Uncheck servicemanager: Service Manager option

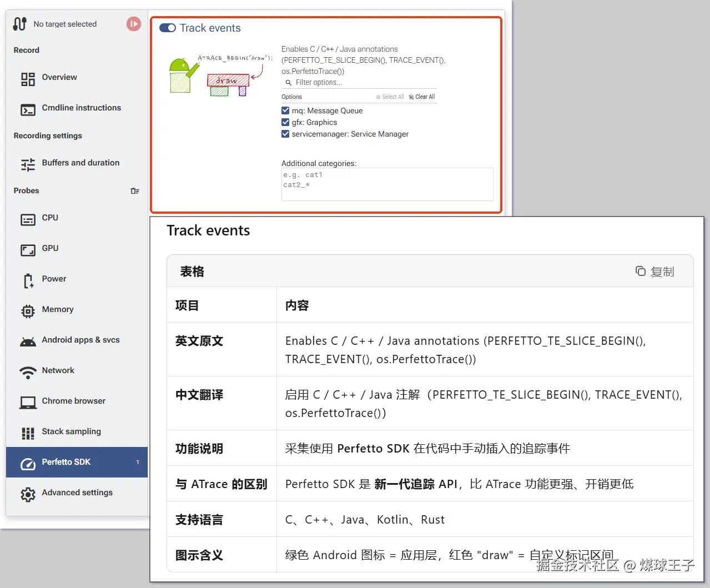pyautogui.click(x=285, y=134)
